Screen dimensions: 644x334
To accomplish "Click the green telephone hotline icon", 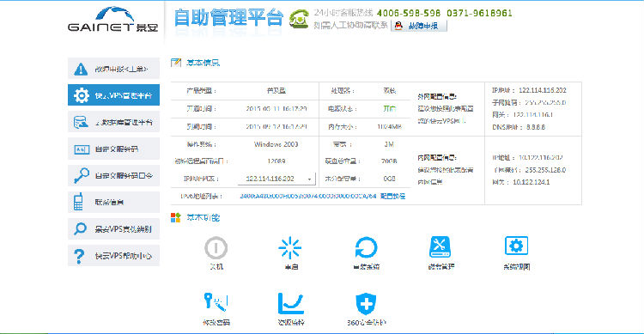I will point(299,19).
